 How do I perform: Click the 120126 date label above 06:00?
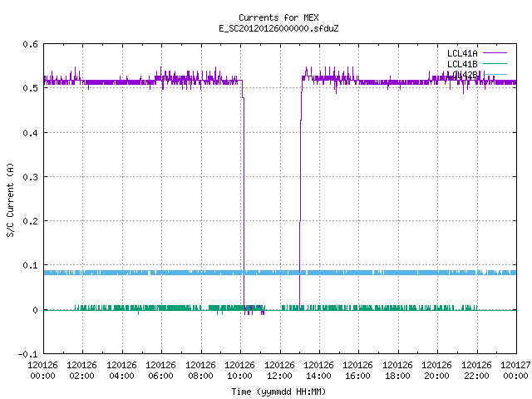pos(160,365)
